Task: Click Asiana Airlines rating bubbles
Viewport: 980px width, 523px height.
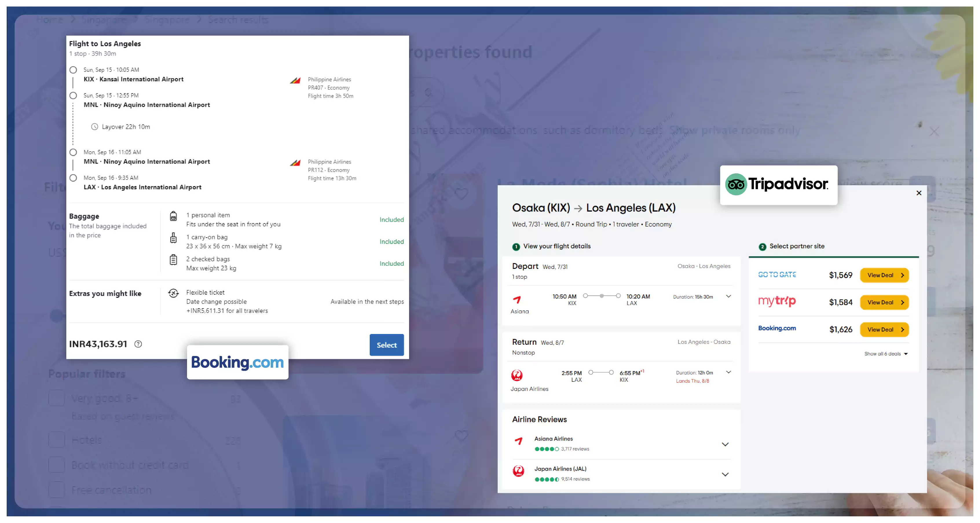Action: (x=547, y=449)
